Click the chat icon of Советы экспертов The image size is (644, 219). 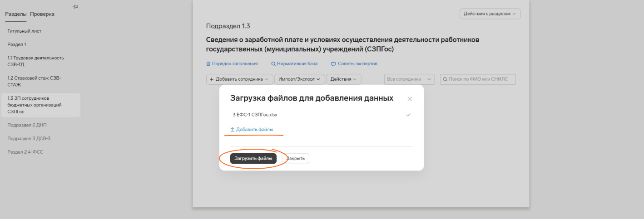333,64
